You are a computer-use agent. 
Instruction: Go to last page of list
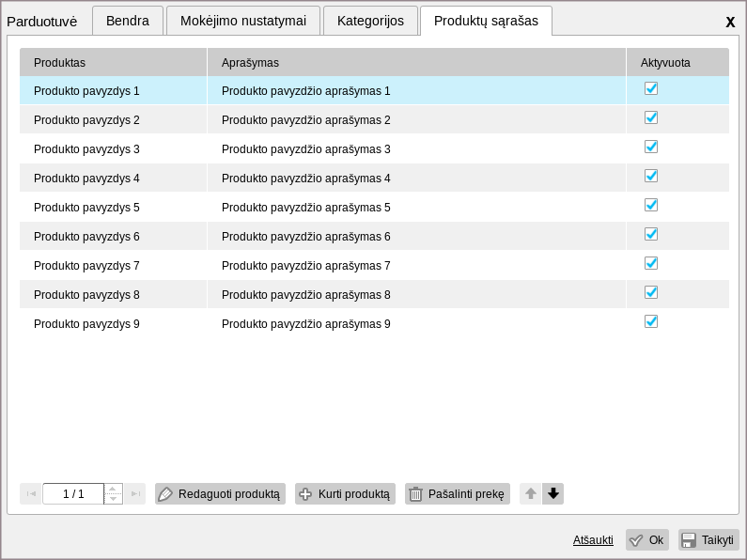[x=135, y=494]
